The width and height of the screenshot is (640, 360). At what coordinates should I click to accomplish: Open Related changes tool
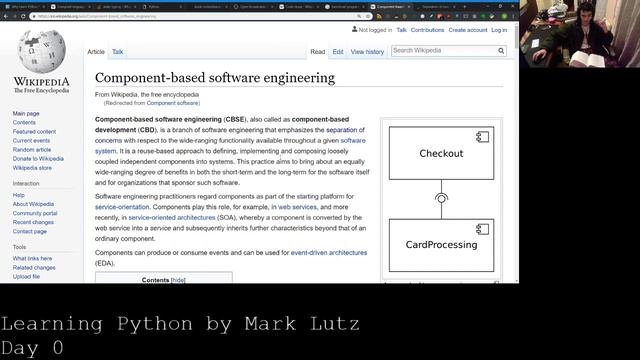[x=34, y=268]
